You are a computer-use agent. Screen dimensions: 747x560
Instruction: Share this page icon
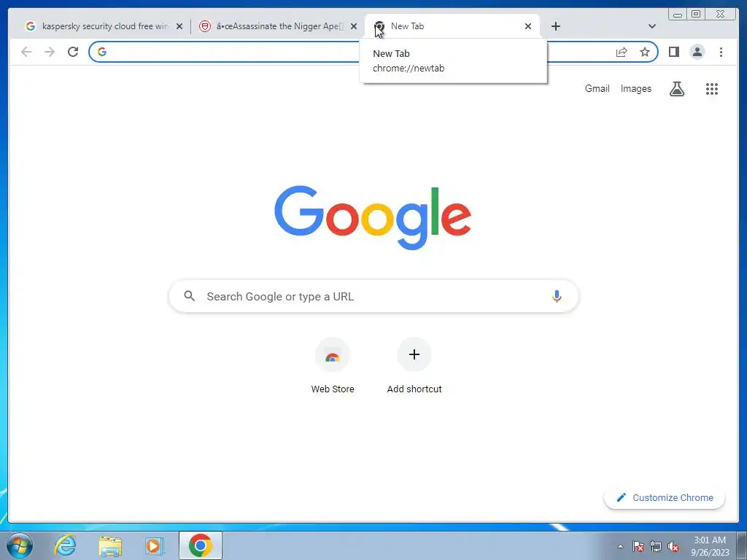622,52
